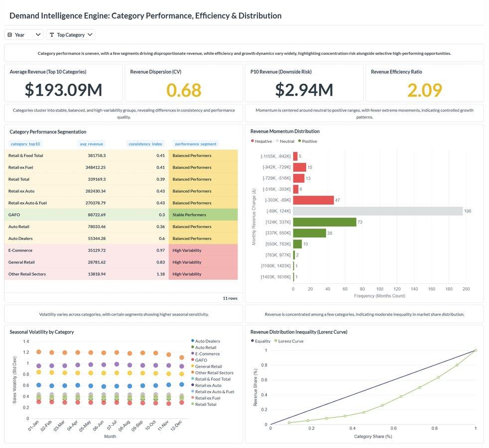
Task: Click the 0.68 Revenue Dispersion value
Action: [184, 90]
